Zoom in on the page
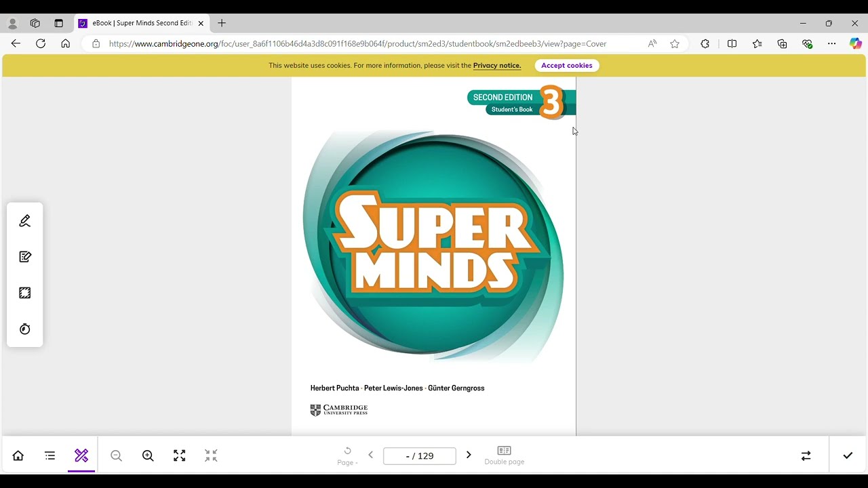Screen dimensions: 868x488 (148, 455)
